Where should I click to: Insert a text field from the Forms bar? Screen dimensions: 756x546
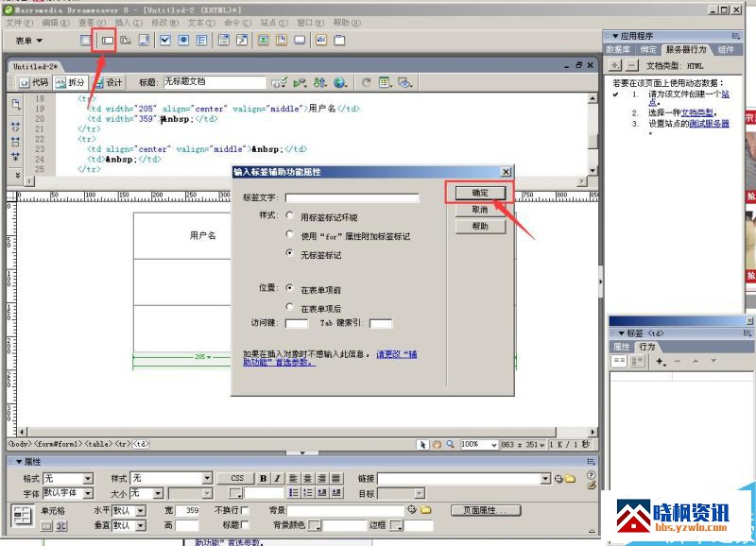(107, 41)
